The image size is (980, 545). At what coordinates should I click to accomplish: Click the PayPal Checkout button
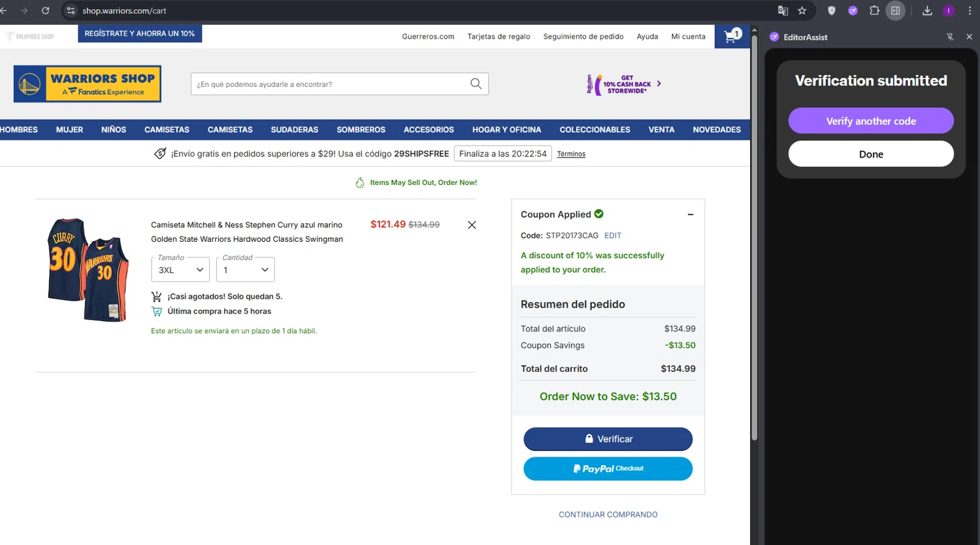(608, 469)
